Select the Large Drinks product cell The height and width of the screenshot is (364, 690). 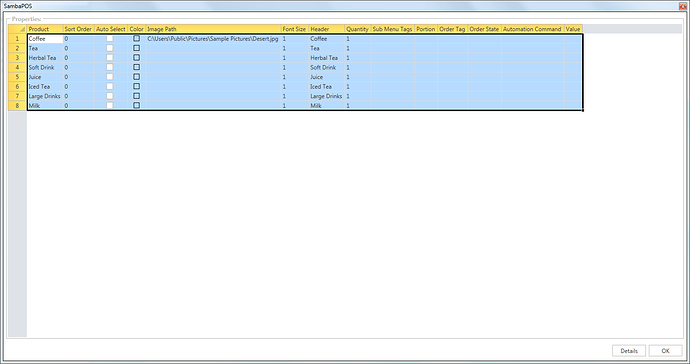45,96
